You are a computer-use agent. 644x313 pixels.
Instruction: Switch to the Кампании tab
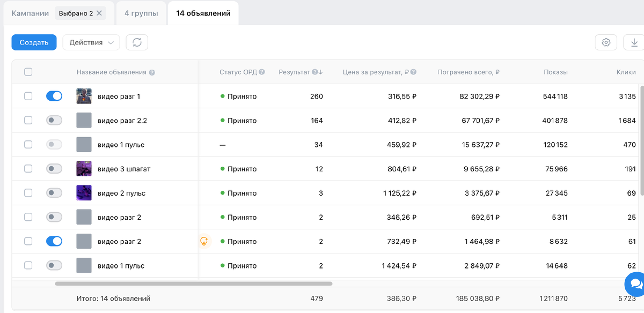tap(30, 13)
